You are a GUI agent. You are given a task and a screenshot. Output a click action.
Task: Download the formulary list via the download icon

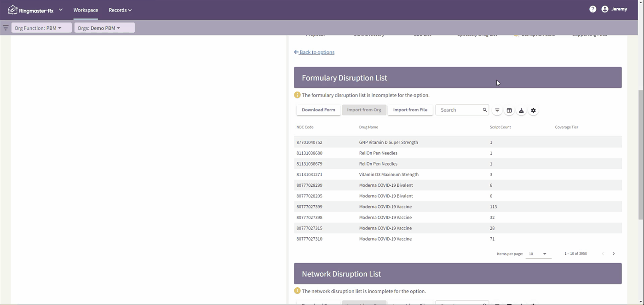(x=521, y=110)
